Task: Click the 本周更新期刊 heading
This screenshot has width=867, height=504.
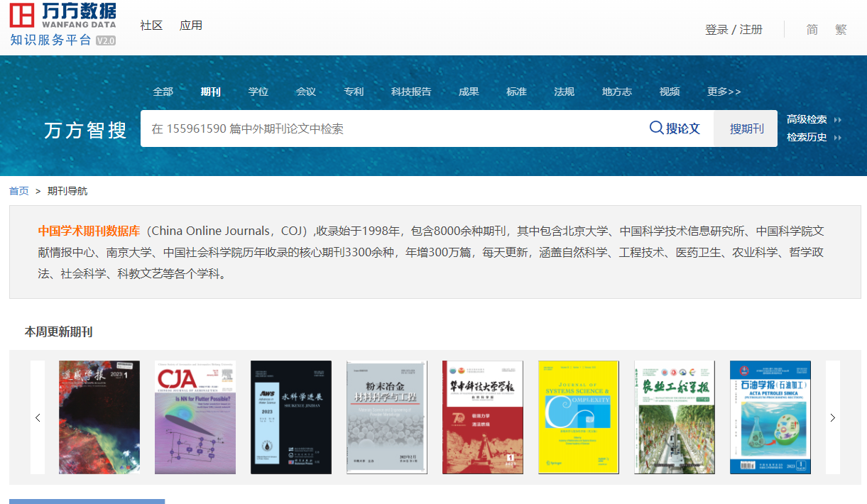Action: 58,332
